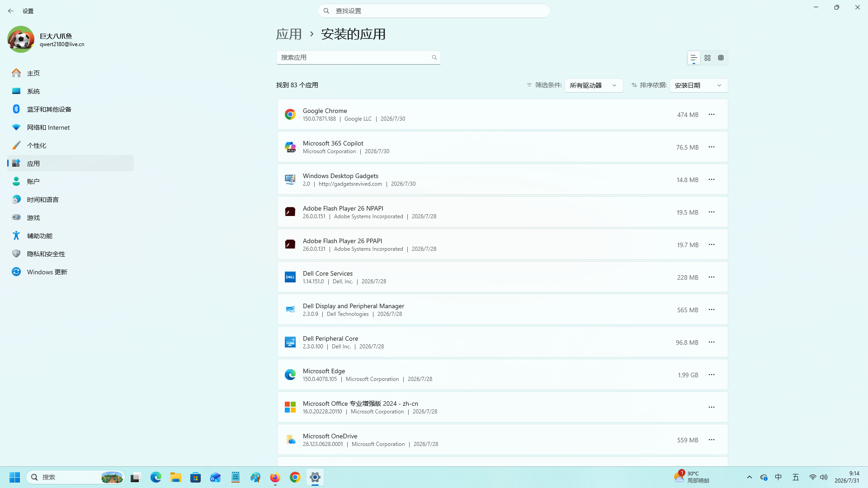Open network and volume quick settings
The width and height of the screenshot is (868, 488).
(818, 477)
